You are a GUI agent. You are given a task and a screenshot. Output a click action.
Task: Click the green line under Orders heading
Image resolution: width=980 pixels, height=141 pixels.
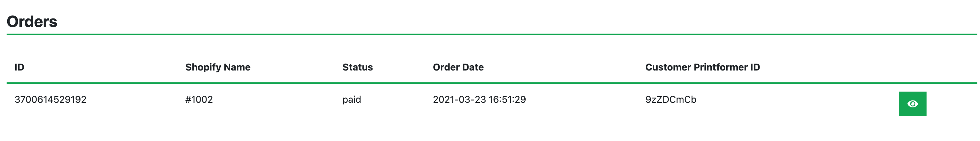[490, 34]
